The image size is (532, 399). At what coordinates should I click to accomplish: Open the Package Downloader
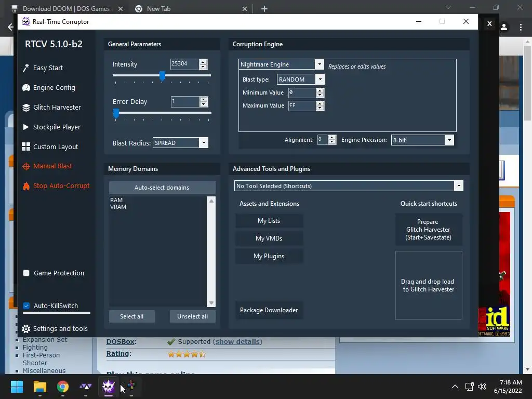269,310
